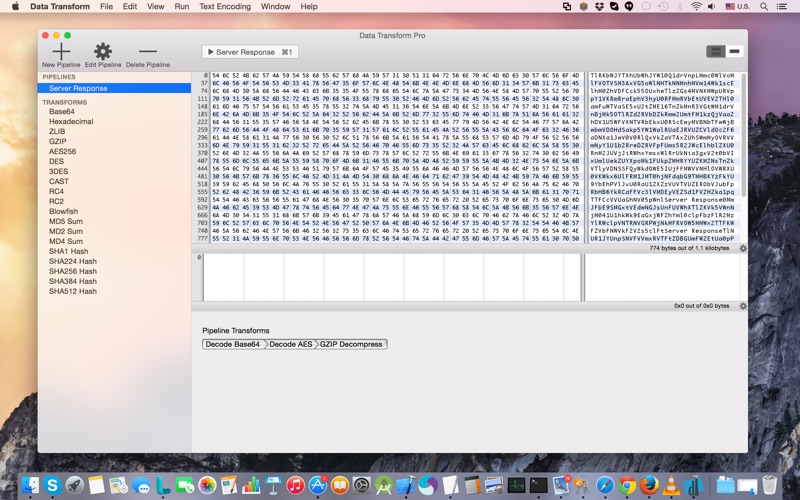Select the Server Response pipeline

click(114, 88)
